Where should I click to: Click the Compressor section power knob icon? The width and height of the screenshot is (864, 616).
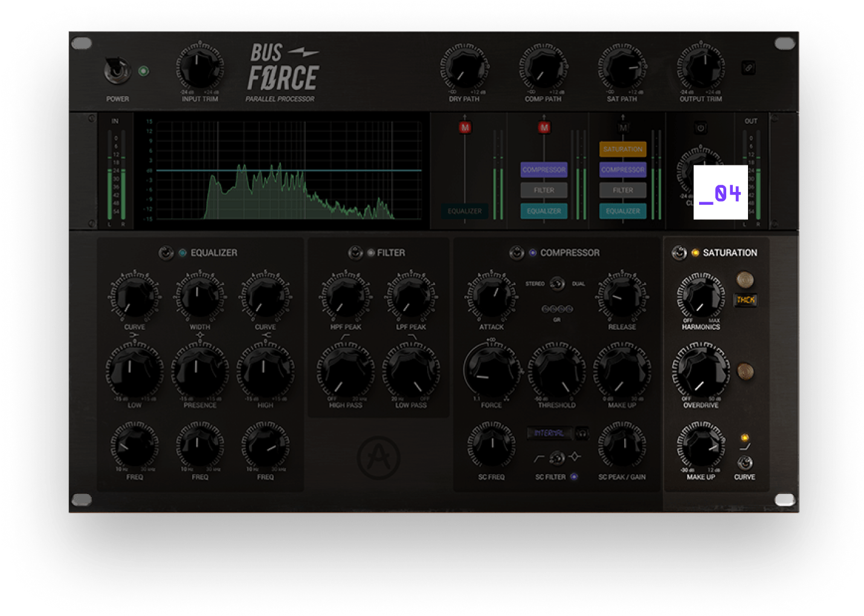coord(517,253)
